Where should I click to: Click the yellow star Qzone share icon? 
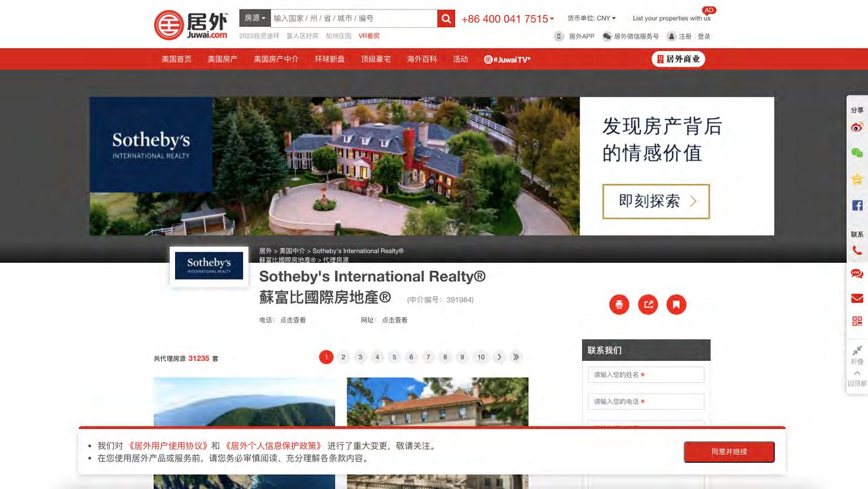point(857,179)
